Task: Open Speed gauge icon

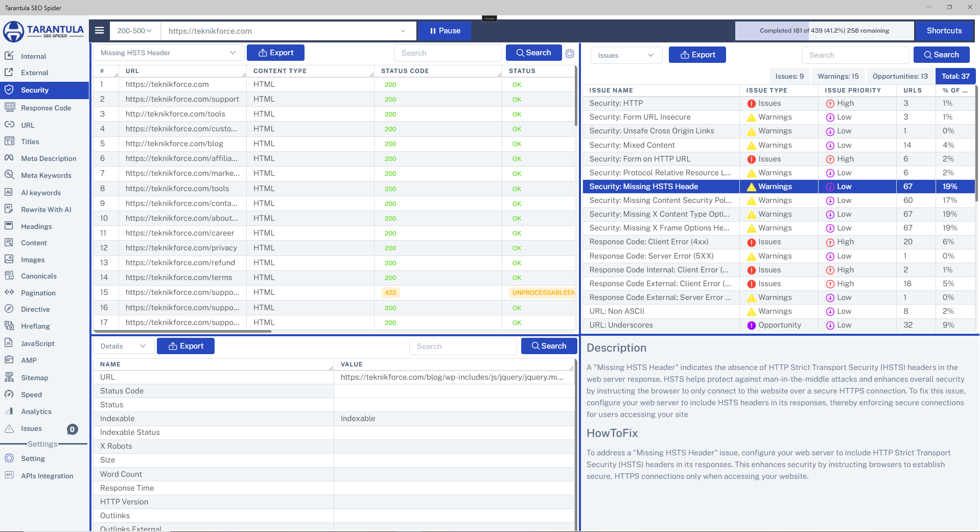Action: tap(9, 395)
